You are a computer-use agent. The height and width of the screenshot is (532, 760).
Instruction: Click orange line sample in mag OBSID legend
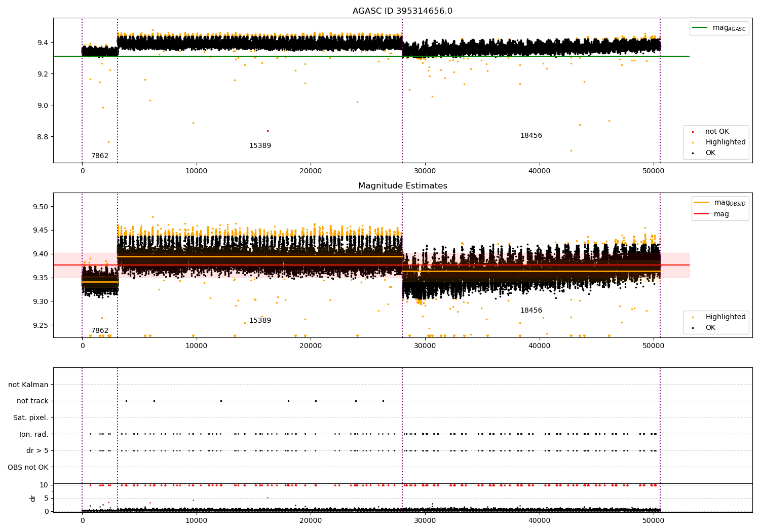point(702,203)
